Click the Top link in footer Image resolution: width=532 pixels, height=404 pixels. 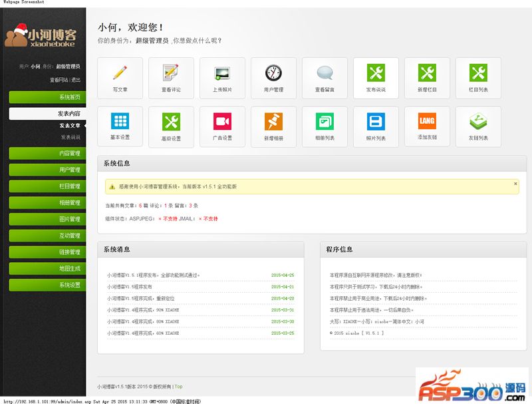(179, 386)
